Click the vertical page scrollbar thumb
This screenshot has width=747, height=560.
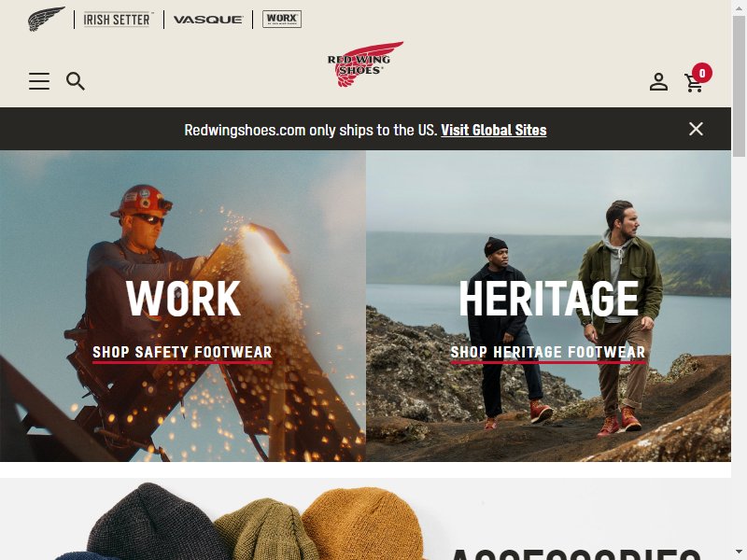(x=739, y=86)
